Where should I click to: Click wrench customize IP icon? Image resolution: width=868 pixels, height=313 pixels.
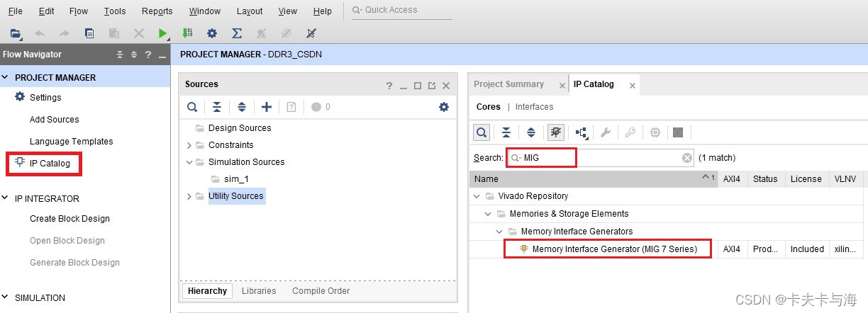[606, 132]
